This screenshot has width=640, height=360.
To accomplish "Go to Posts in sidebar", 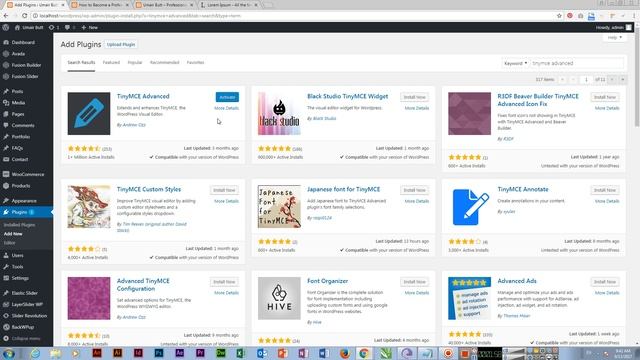I will (17, 91).
